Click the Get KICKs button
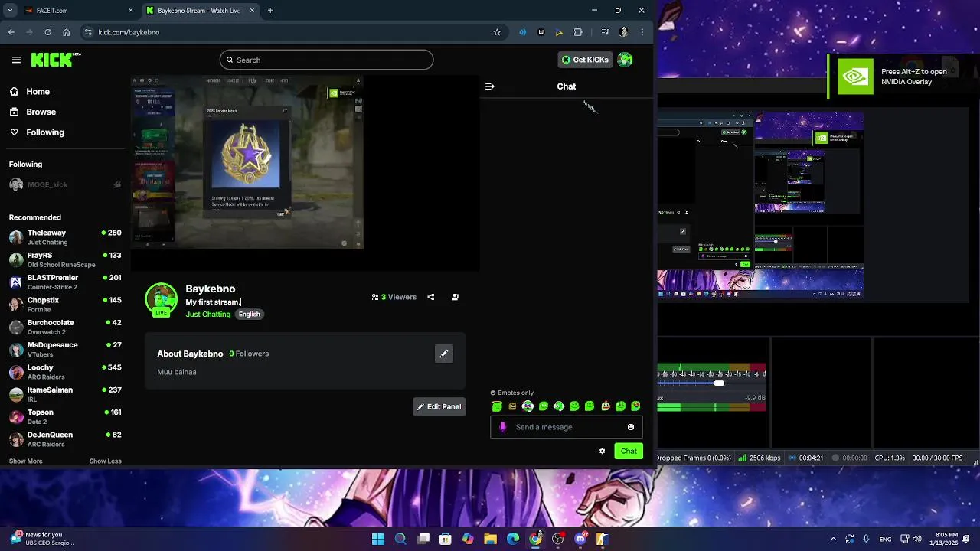 coord(585,60)
